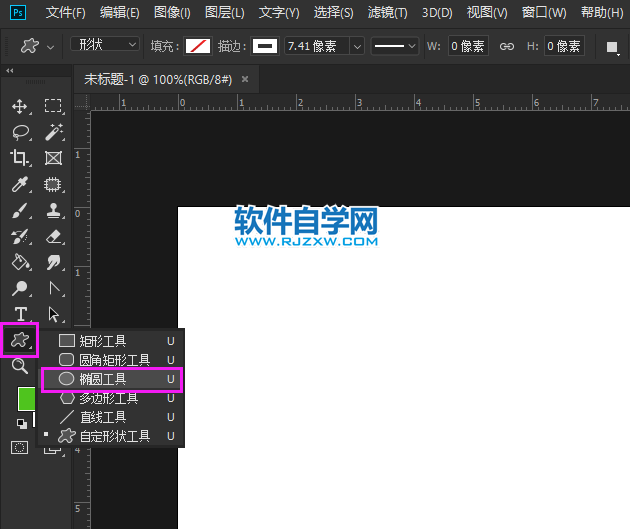Select the Horizontal Type tool
Viewport: 630px width, 529px height.
[19, 315]
